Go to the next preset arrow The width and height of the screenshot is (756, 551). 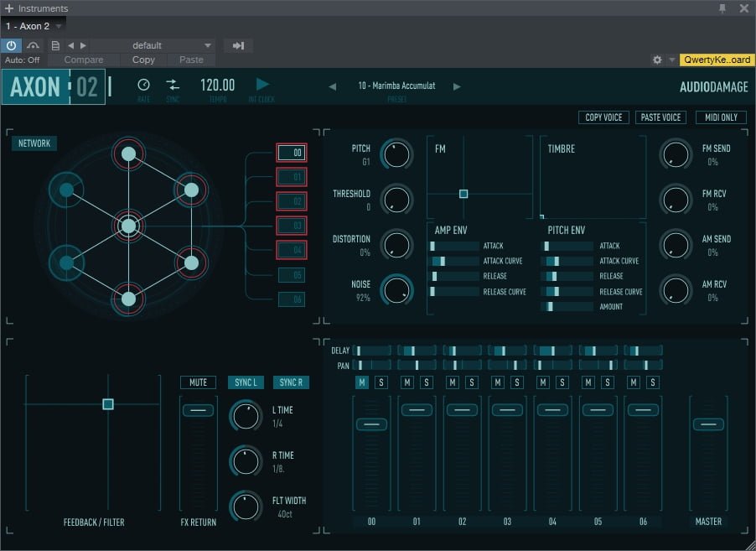[457, 86]
